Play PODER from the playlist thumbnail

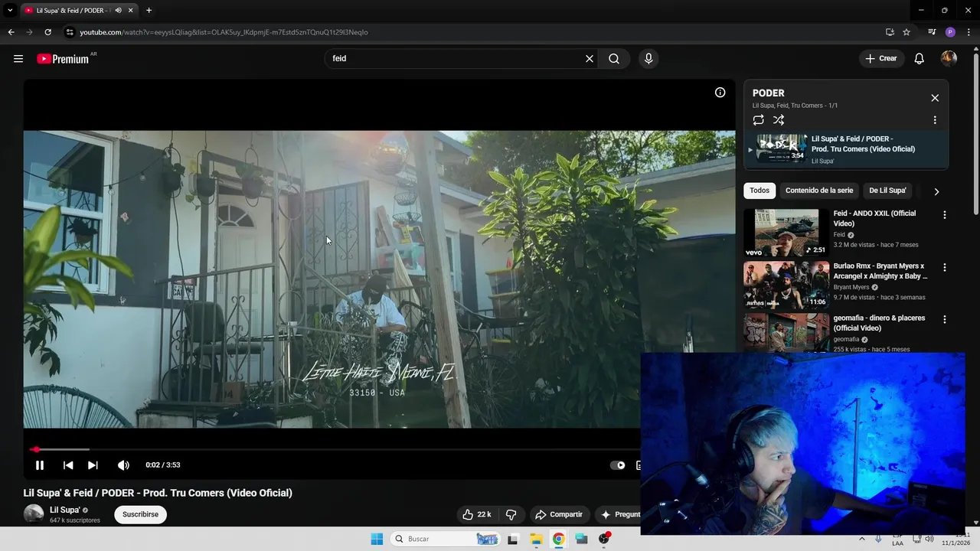pyautogui.click(x=782, y=148)
